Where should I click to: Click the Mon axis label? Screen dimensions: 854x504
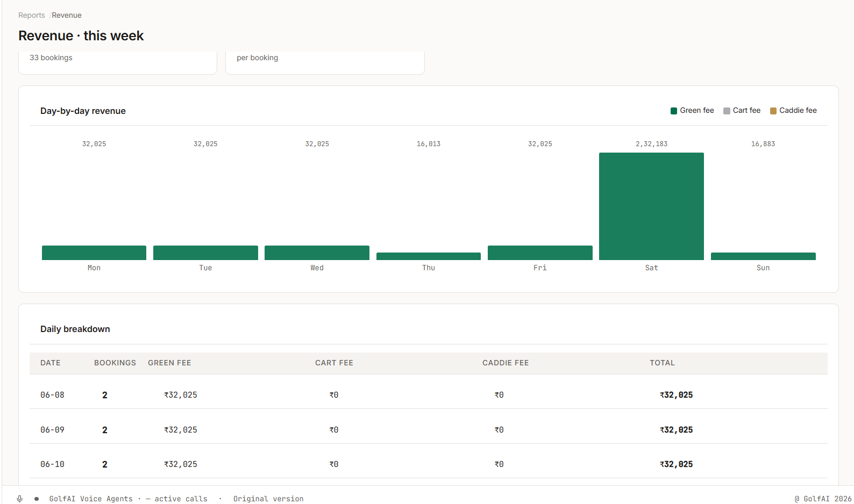point(94,268)
